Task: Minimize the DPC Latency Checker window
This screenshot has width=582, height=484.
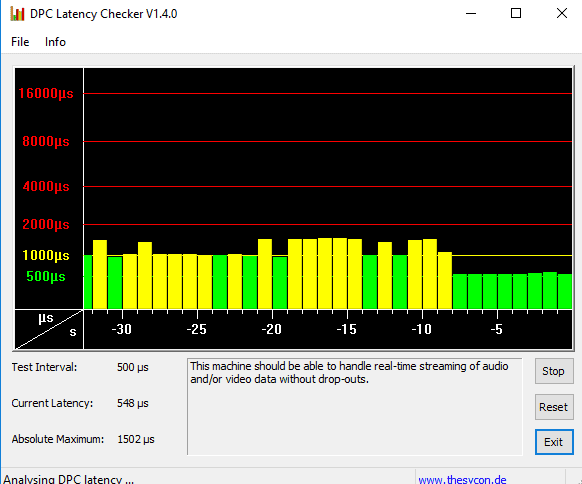Action: point(471,14)
